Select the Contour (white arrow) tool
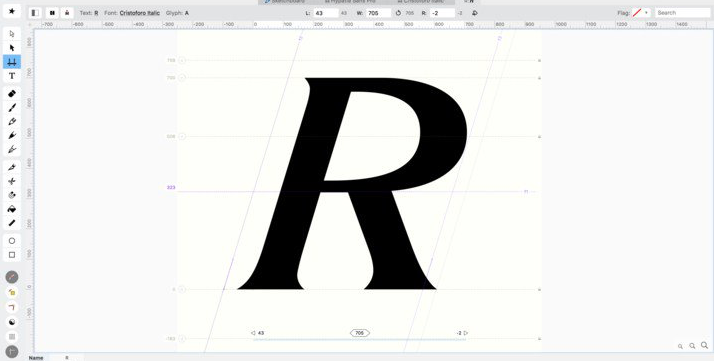 tap(12, 34)
